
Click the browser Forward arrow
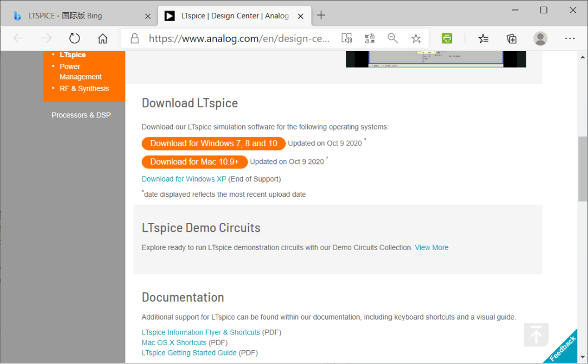click(x=46, y=38)
